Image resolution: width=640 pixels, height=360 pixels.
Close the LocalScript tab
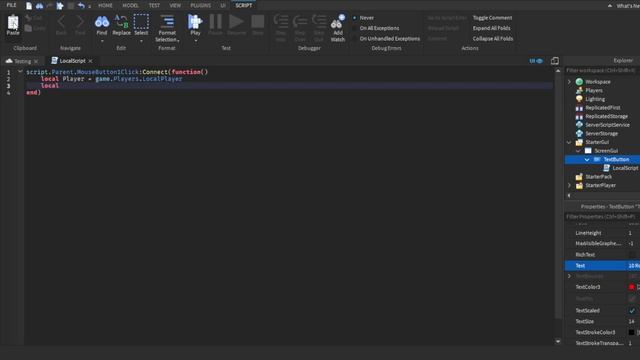point(90,61)
